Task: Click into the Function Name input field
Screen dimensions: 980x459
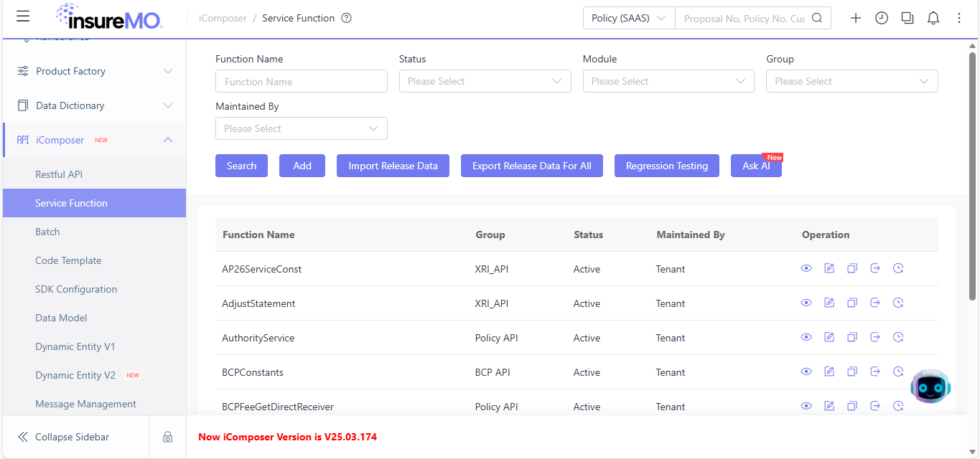Action: click(302, 82)
